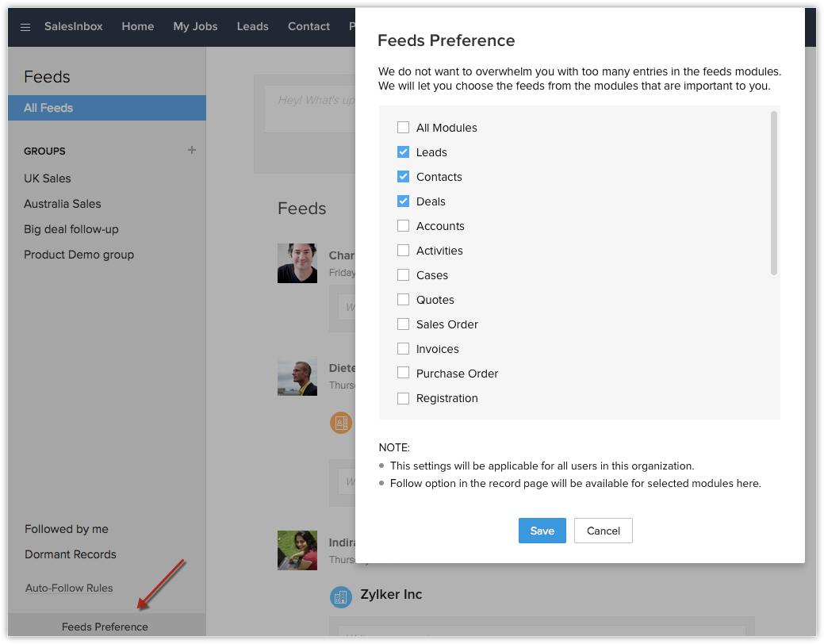Save the feeds preference

pyautogui.click(x=542, y=531)
